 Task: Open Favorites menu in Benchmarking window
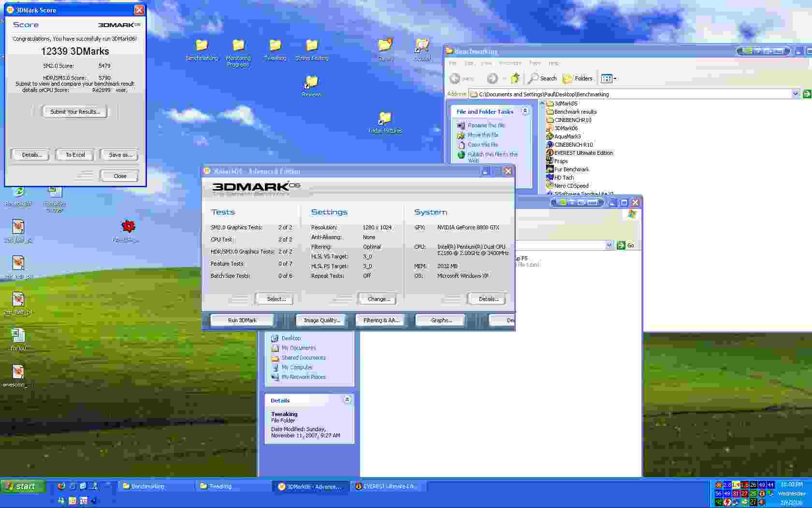[510, 63]
